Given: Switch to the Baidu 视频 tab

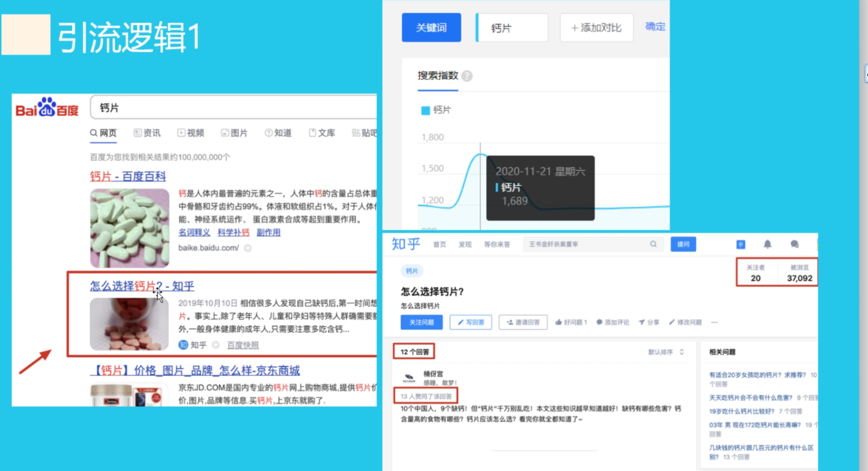Looking at the screenshot, I should click(x=191, y=133).
